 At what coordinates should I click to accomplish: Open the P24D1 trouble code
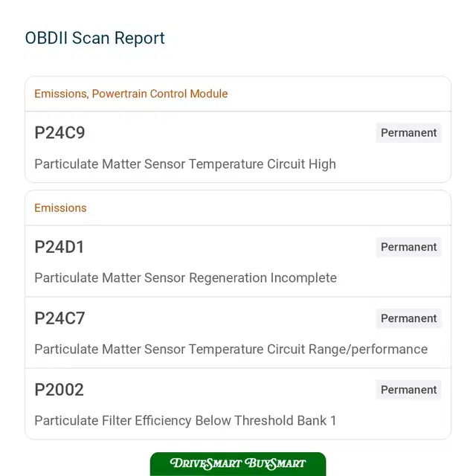pyautogui.click(x=59, y=247)
